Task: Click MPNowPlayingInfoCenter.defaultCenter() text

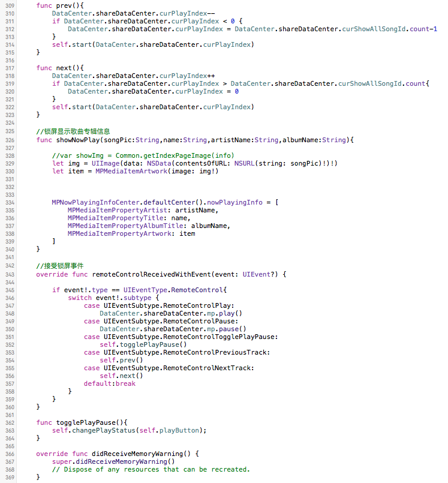Action: 128,202
